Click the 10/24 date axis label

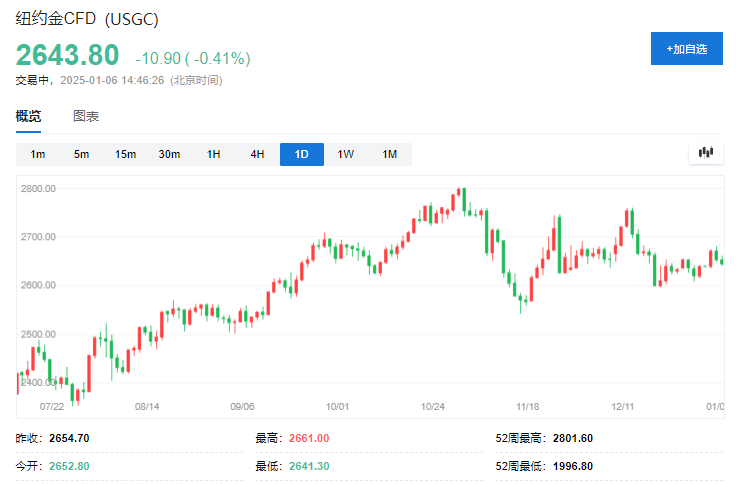point(433,407)
